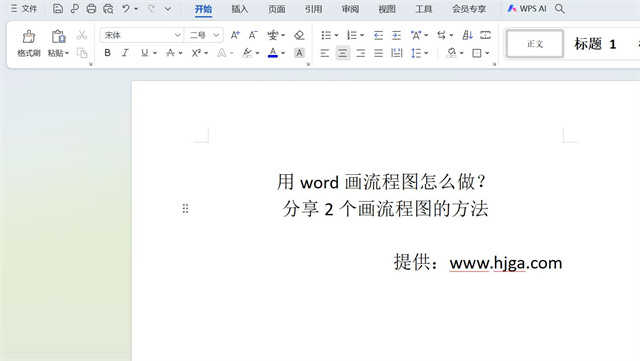Open the 宋体 font name combo box
Image resolution: width=640 pixels, height=361 pixels.
pyautogui.click(x=142, y=35)
